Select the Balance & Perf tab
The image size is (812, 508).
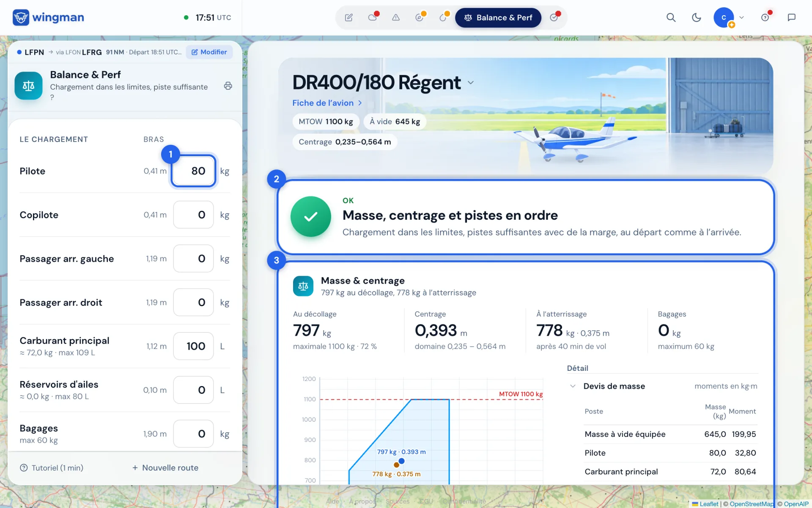click(x=498, y=18)
